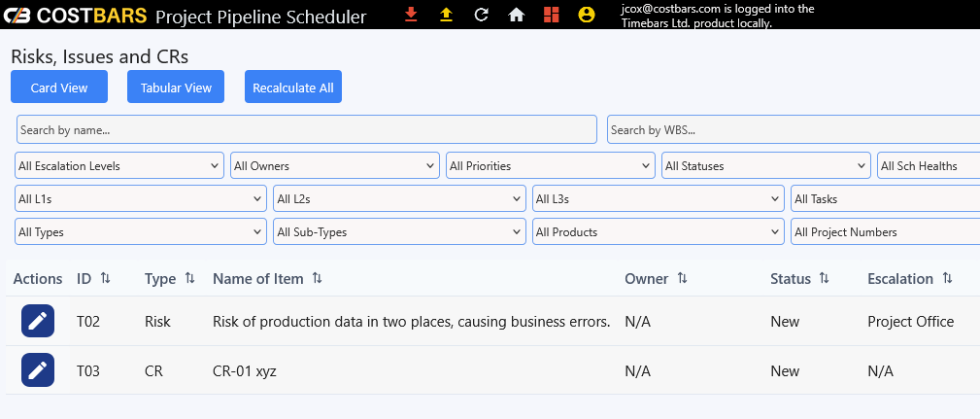Expand the All Escalation Levels dropdown
980x419 pixels.
(x=119, y=166)
